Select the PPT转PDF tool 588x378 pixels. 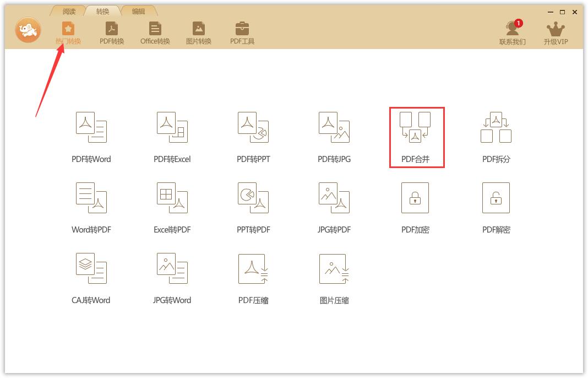coord(253,208)
